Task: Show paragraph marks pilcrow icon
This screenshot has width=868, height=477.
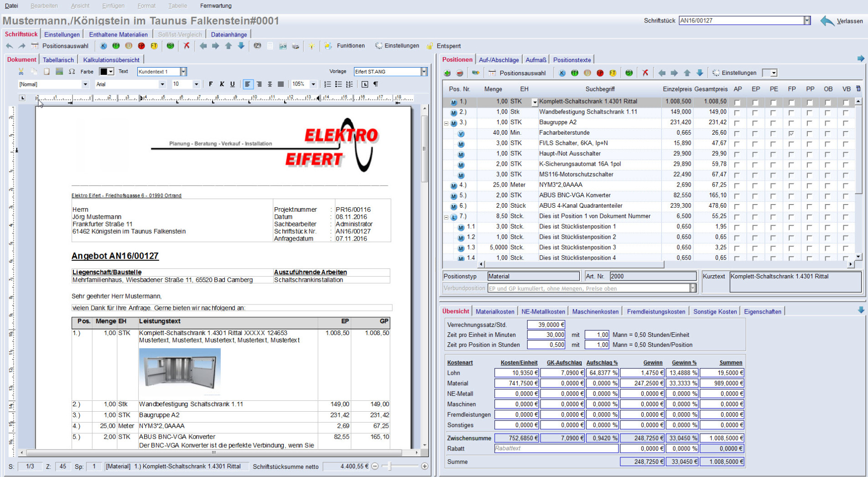Action: tap(376, 84)
